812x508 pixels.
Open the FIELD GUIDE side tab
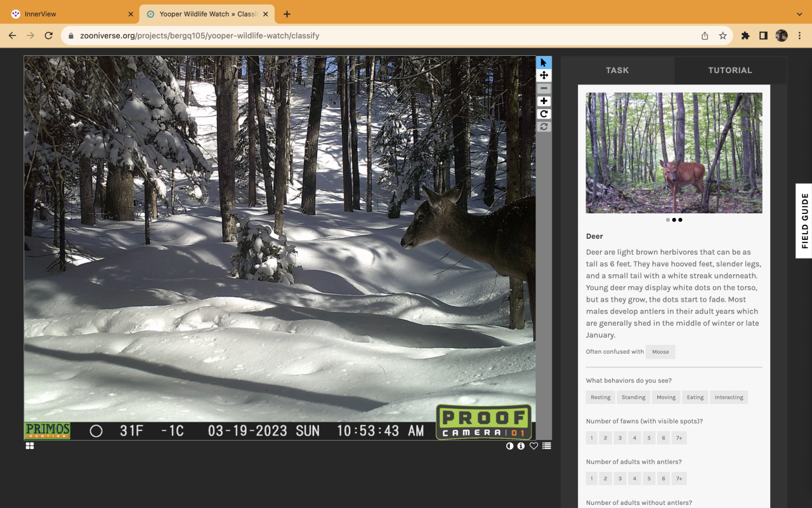(804, 221)
